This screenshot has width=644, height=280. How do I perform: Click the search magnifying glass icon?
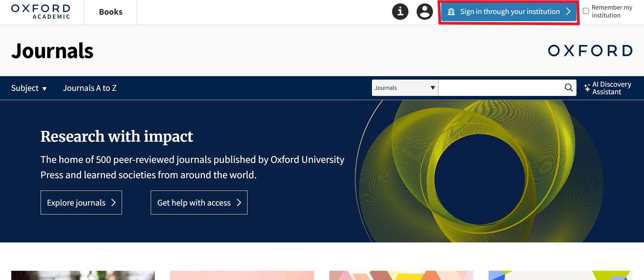568,88
